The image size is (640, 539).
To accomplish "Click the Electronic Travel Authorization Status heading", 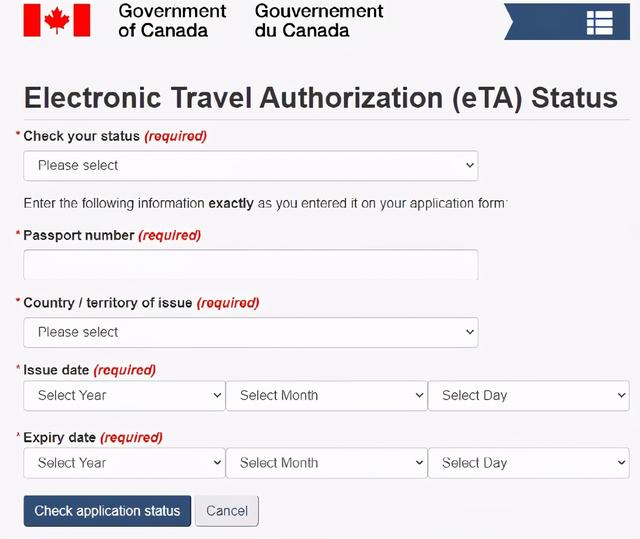I will click(320, 98).
